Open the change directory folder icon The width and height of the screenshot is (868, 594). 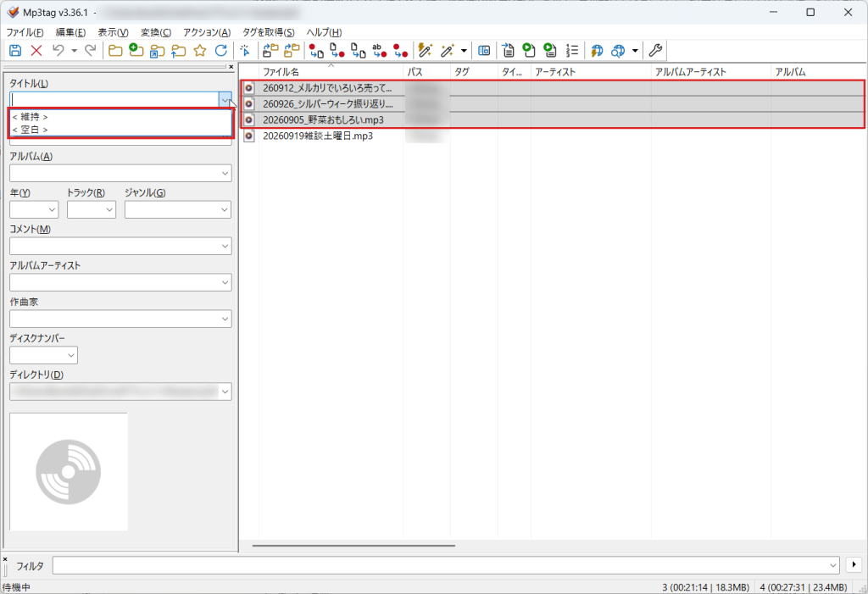click(115, 51)
